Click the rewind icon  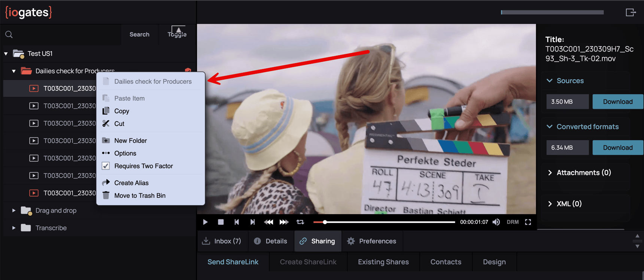[268, 222]
